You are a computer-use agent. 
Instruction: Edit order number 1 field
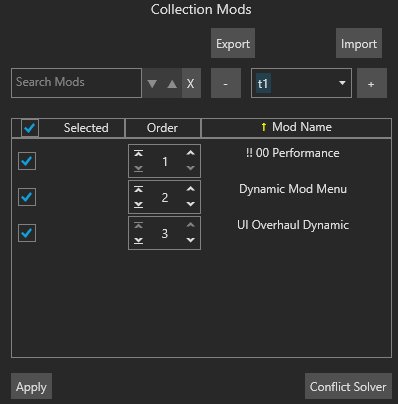click(x=165, y=162)
